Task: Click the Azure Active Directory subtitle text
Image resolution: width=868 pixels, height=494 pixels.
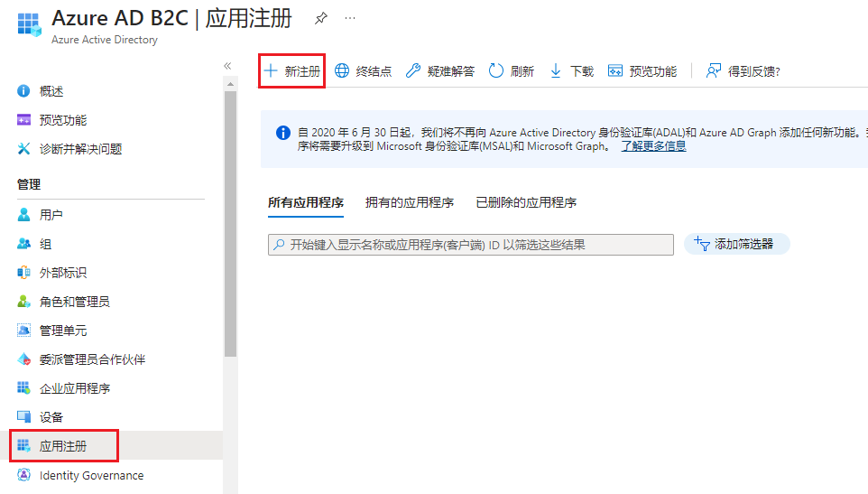Action: click(105, 40)
